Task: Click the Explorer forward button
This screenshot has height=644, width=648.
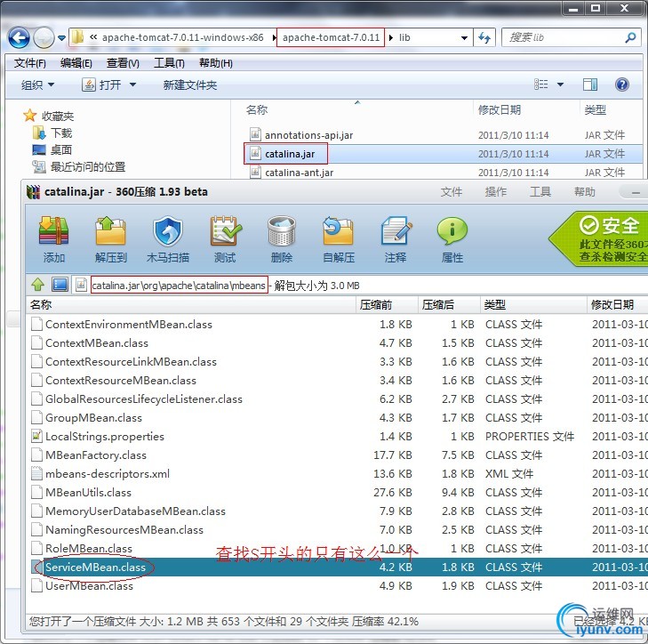Action: pyautogui.click(x=44, y=38)
